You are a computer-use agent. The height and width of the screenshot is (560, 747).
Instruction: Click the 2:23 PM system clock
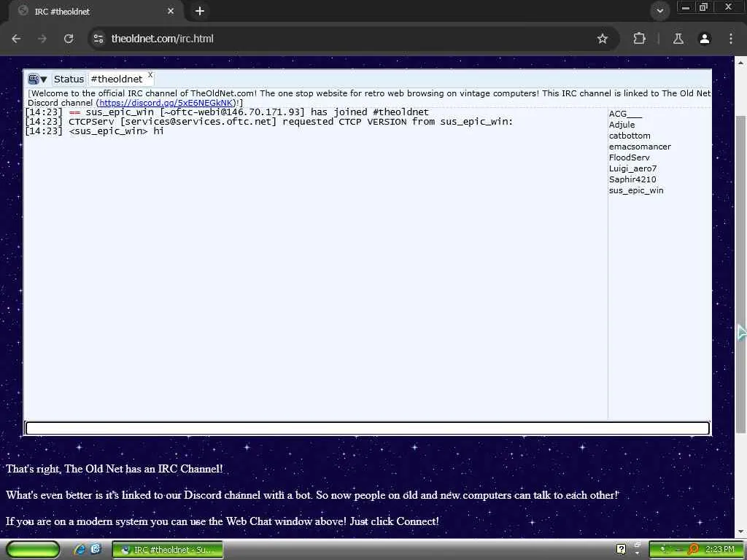click(x=720, y=549)
